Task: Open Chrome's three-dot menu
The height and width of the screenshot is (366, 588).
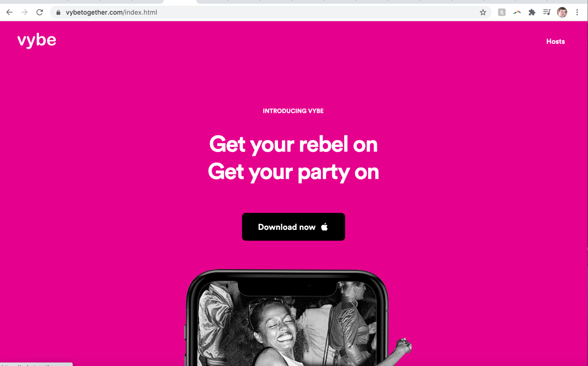Action: 577,12
